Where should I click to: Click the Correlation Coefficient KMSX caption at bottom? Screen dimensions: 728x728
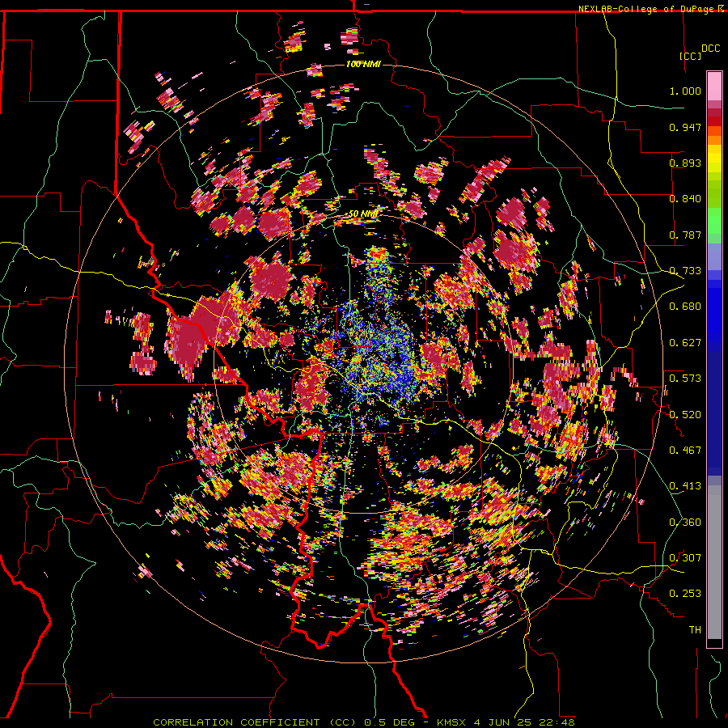point(364,722)
